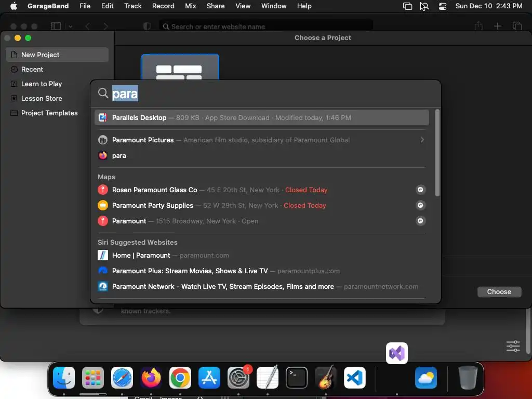Click Safari's address search field
Viewport: 532px width, 399px height.
click(266, 26)
